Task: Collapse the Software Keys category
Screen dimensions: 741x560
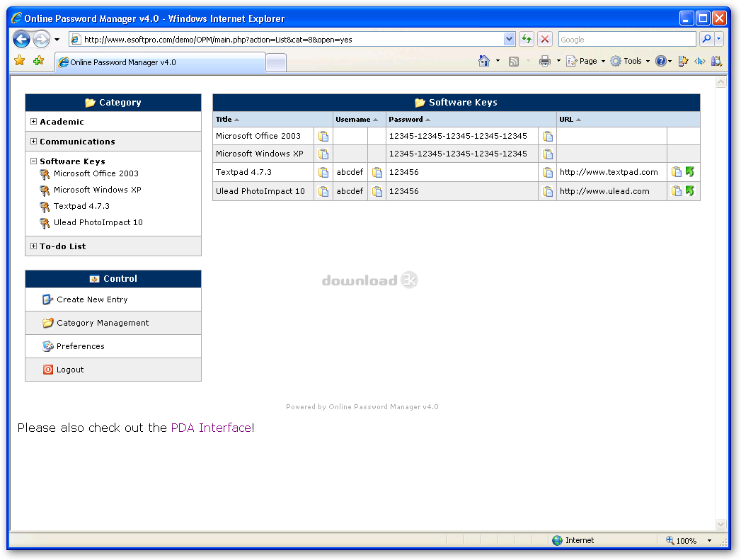Action: [x=33, y=161]
